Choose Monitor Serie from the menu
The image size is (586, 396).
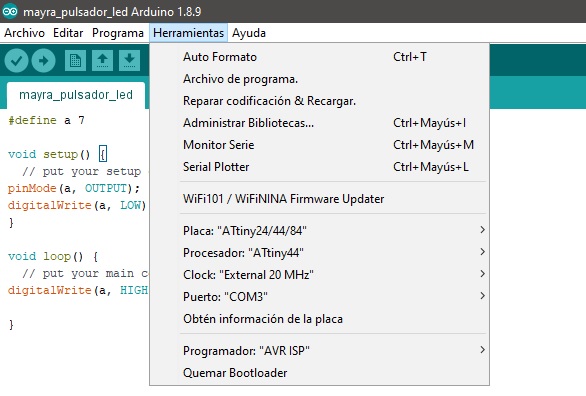click(334, 145)
